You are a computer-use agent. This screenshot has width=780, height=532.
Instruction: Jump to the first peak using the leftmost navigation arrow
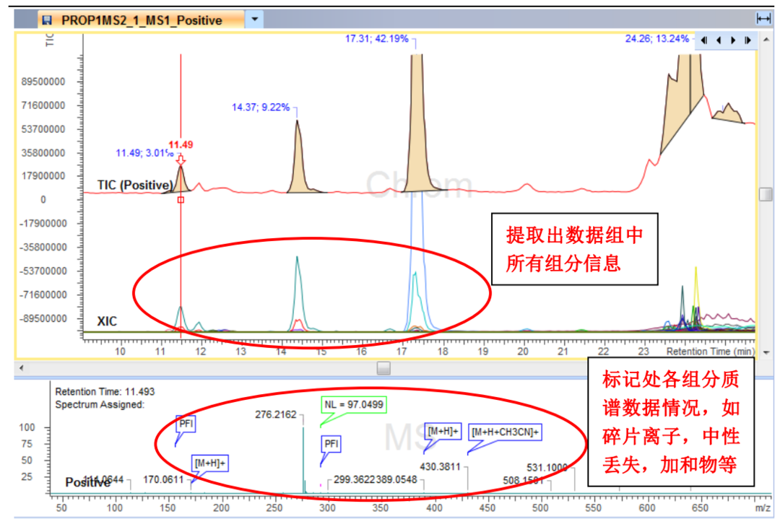tap(703, 40)
